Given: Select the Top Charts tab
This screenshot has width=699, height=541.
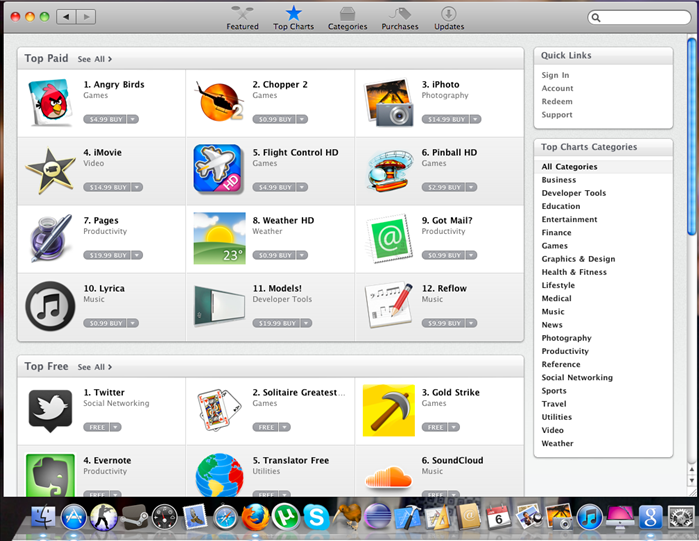Looking at the screenshot, I should pos(293,18).
